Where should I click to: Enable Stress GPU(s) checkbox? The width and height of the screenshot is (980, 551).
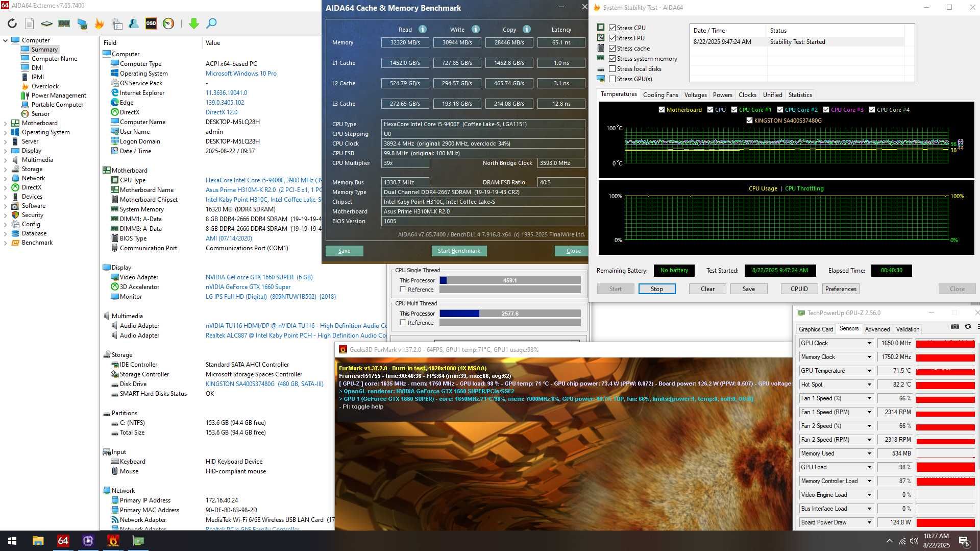coord(612,79)
